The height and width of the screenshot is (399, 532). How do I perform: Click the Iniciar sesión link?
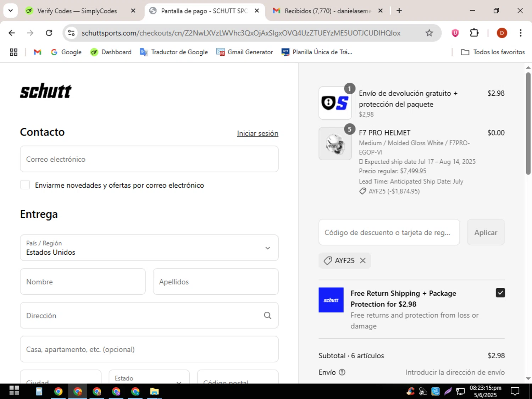click(x=257, y=133)
